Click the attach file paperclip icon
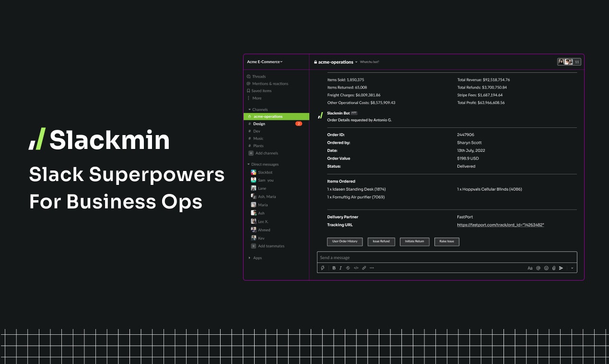 (553, 268)
